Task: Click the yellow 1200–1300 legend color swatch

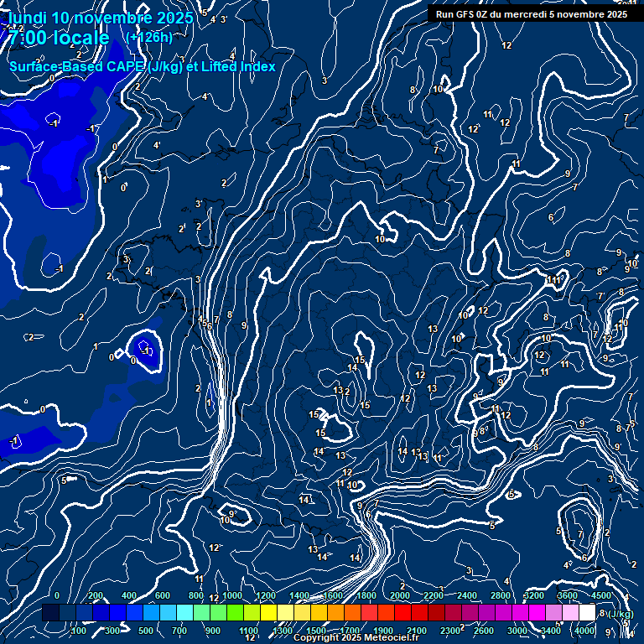Action: (269, 612)
